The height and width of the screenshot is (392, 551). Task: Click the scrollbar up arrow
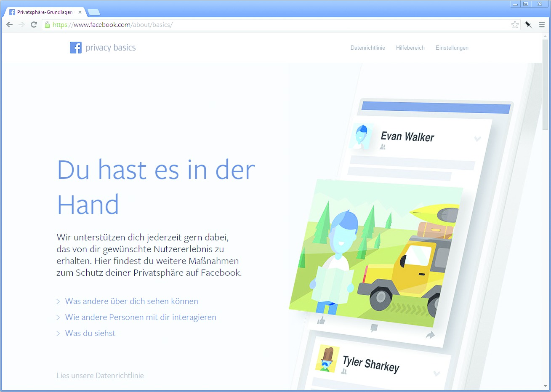(546, 36)
